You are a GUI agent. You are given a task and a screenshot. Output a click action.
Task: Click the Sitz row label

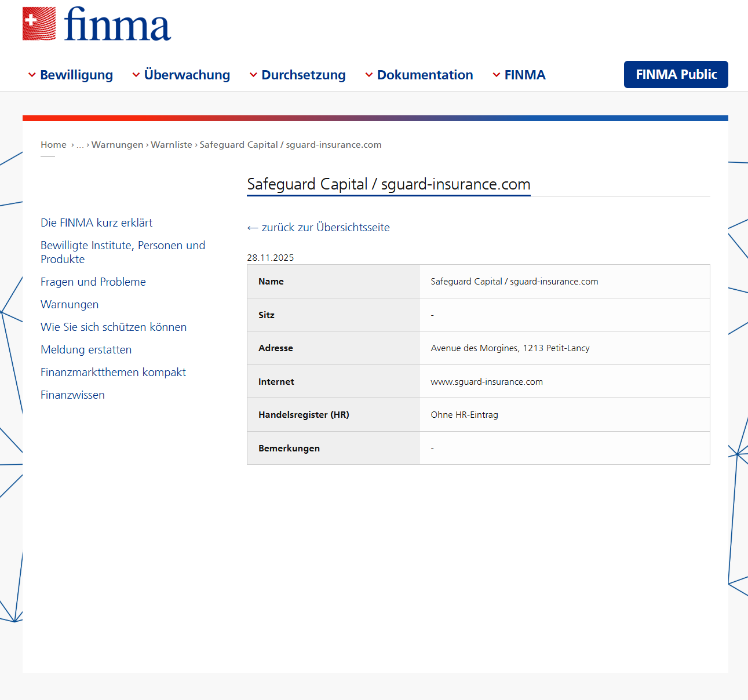(267, 315)
